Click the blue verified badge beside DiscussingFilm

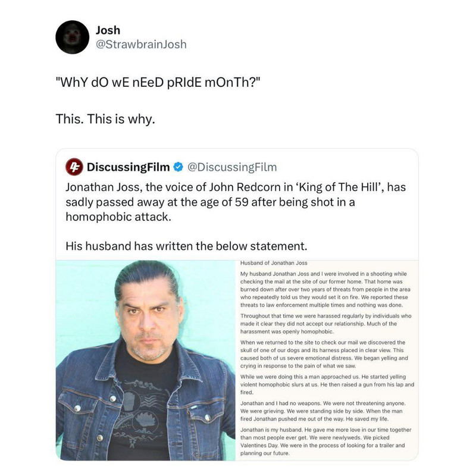click(x=178, y=167)
